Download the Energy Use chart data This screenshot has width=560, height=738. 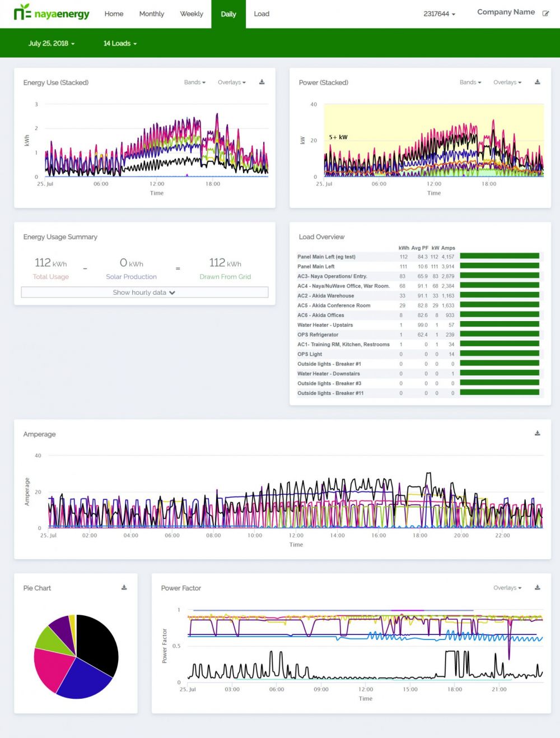pyautogui.click(x=262, y=82)
